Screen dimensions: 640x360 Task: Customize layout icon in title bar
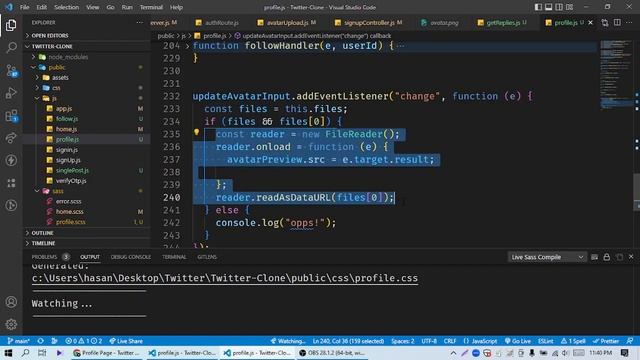point(569,7)
